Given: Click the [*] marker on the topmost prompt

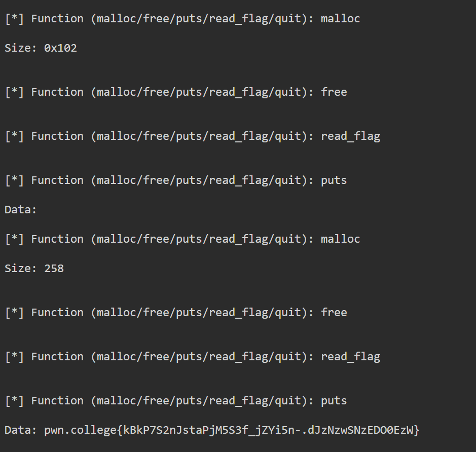Looking at the screenshot, I should tap(15, 19).
